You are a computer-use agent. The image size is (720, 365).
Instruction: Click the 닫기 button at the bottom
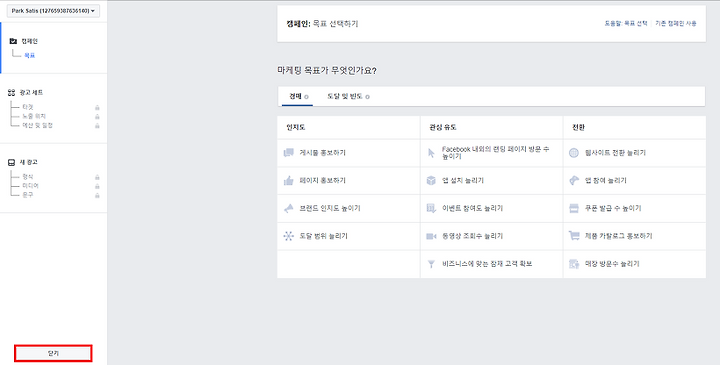pyautogui.click(x=53, y=354)
